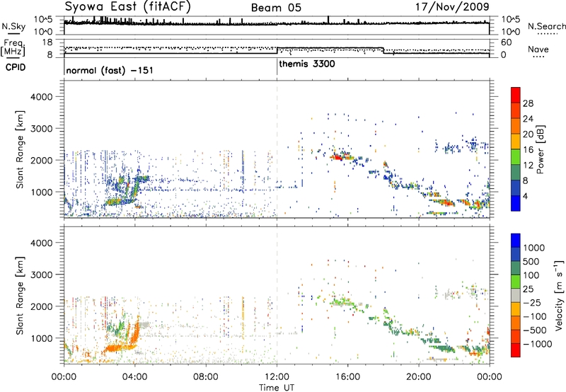566x392 pixels.
Task: Select the "Beam 05" heading
Action: pos(276,8)
